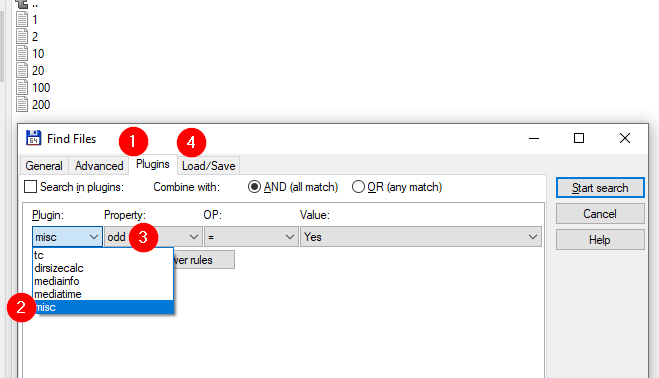Switch to the Load/Save tab
Image resolution: width=659 pixels, height=378 pixels.
(x=208, y=166)
